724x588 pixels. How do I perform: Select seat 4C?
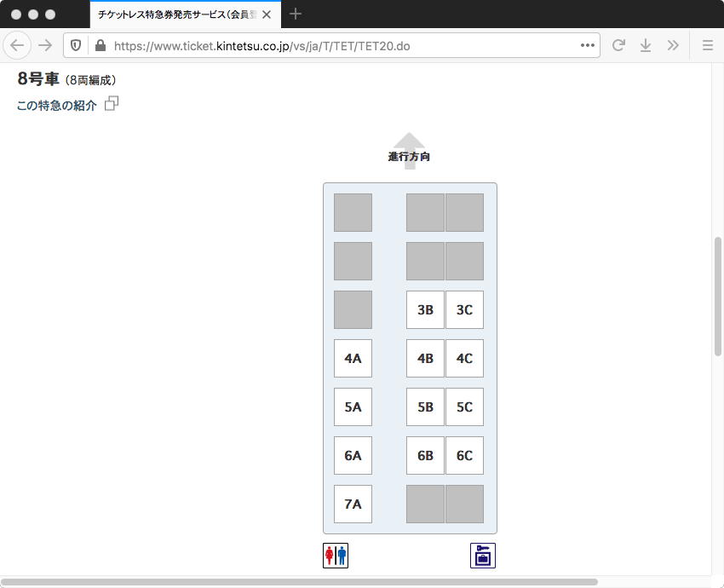[464, 359]
